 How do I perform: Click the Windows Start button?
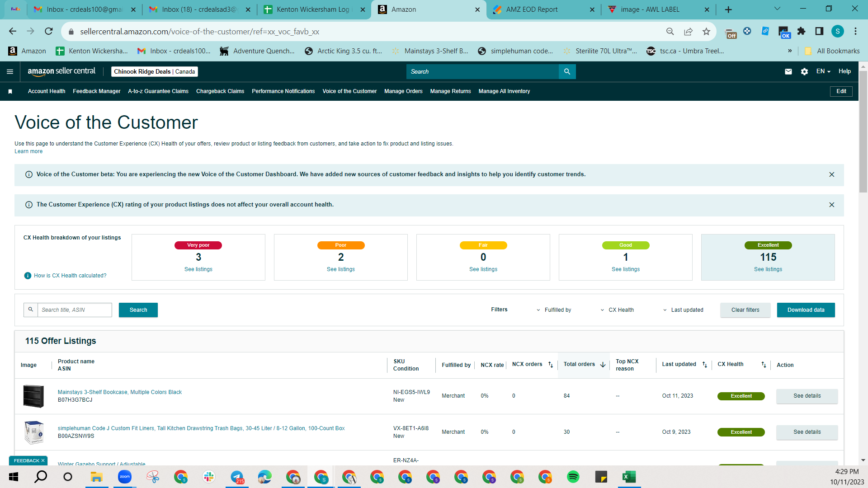[14, 477]
